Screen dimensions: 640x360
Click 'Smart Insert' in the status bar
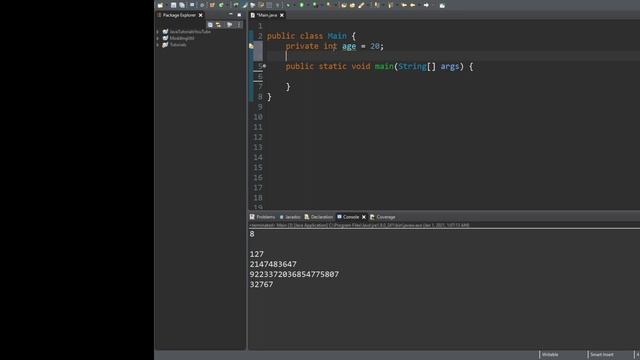[602, 355]
